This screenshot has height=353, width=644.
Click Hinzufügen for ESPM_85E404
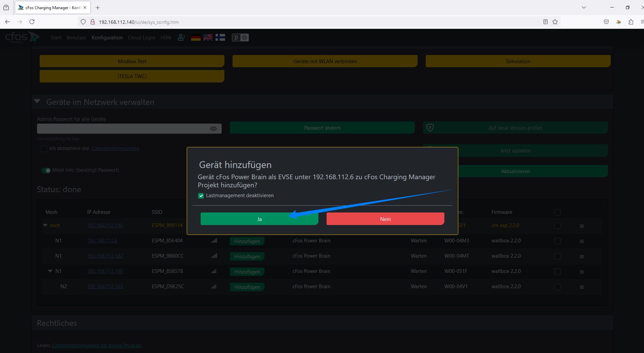(x=247, y=241)
